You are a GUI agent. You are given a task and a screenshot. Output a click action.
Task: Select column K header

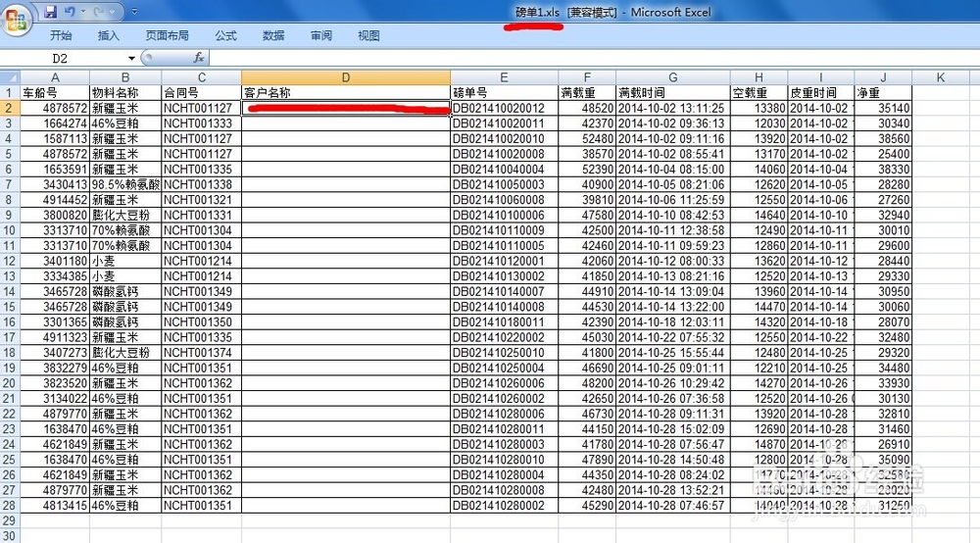[940, 77]
